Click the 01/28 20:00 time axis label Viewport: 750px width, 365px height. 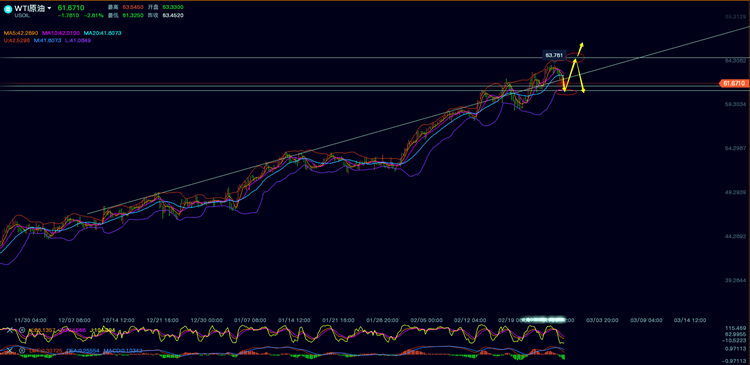coord(382,320)
